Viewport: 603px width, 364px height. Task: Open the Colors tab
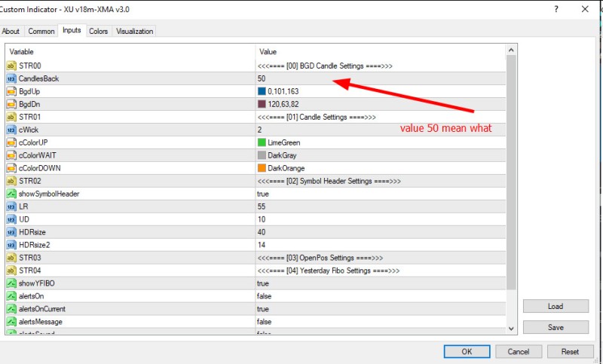pos(99,31)
